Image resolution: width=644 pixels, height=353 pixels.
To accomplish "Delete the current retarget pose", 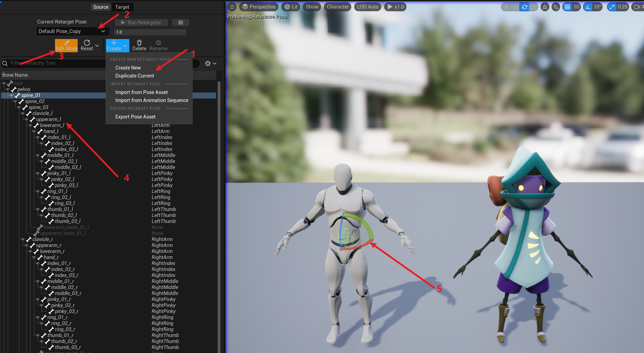I will click(x=139, y=45).
